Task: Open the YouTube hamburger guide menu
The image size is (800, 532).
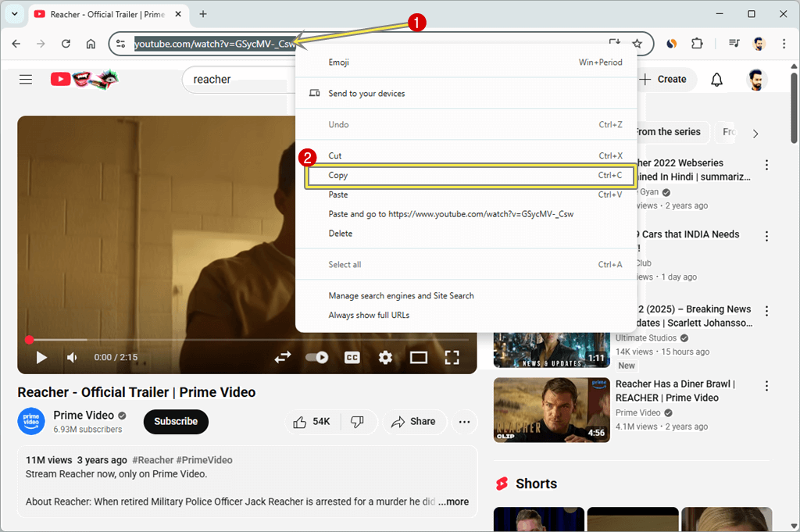Action: click(x=26, y=79)
